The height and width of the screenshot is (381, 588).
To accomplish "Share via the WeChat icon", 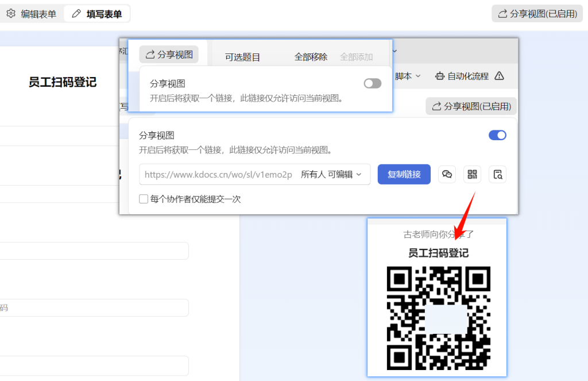I will 447,175.
